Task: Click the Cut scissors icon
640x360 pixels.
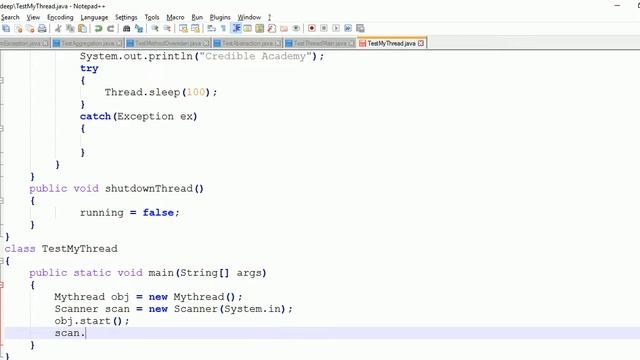Action: click(x=58, y=28)
